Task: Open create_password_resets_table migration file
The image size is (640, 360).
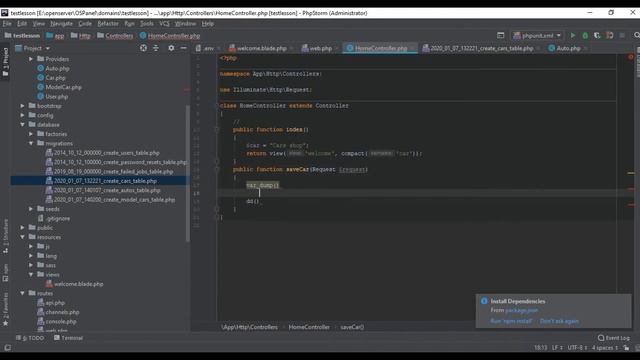Action: coord(116,162)
